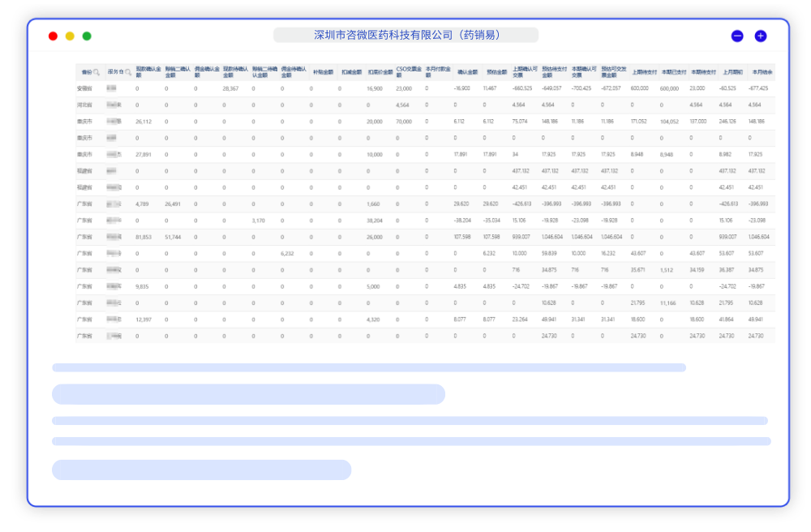Click the 扣减金额 column header

pyautogui.click(x=351, y=72)
